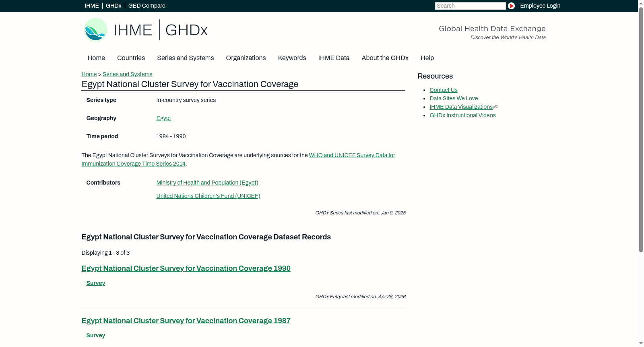Click the GHDx wordmark in the header
The width and height of the screenshot is (644, 347).
coord(186,30)
